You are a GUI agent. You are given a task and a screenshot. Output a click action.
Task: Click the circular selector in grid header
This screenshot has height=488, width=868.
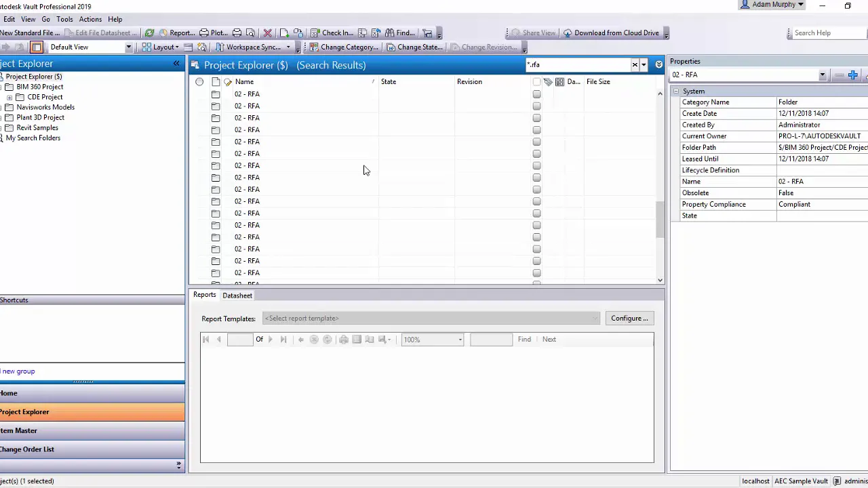[199, 82]
